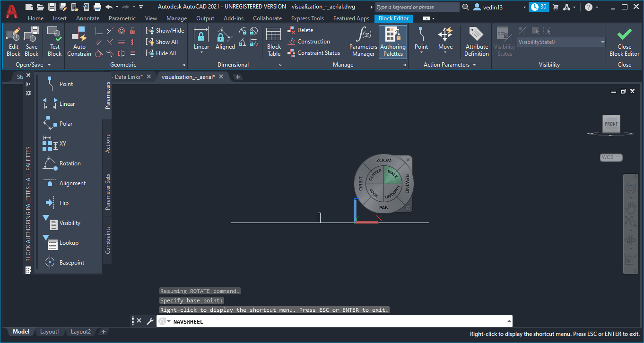
Task: Click the Diameter dimensional constraint icon
Action: coord(254,31)
